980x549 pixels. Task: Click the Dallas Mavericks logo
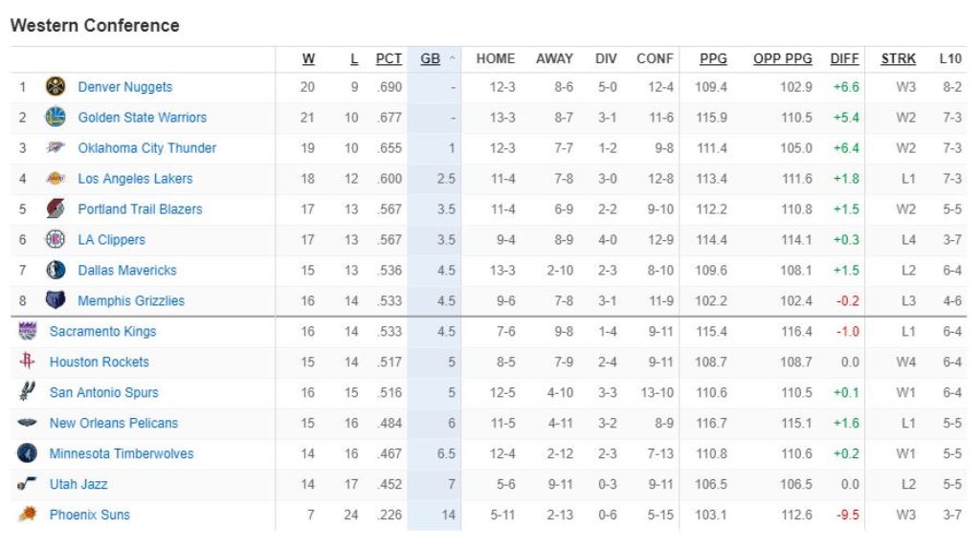pos(56,271)
